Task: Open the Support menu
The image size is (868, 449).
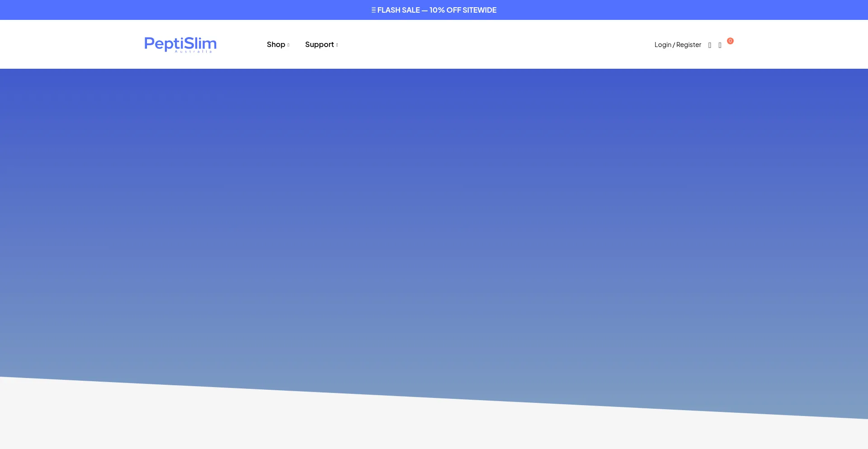Action: [x=319, y=44]
